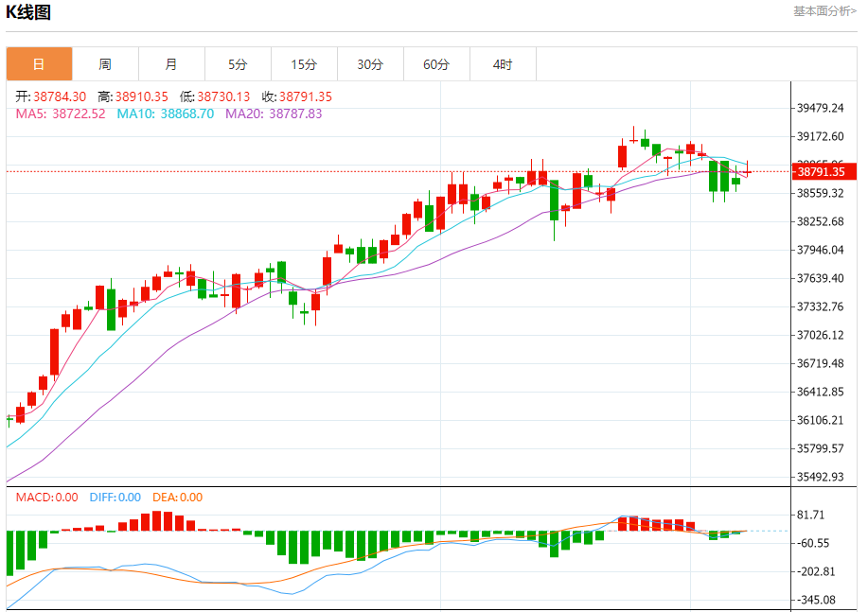The height and width of the screenshot is (612, 868).
Task: Click the low price 38730.13
Action: [x=223, y=96]
